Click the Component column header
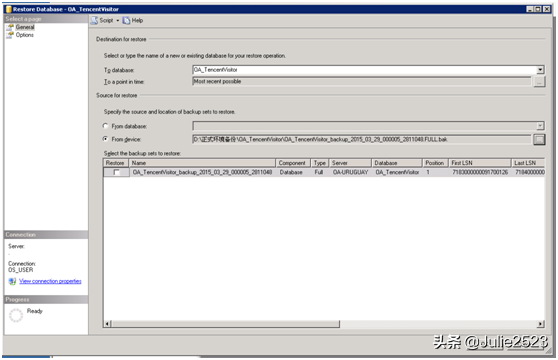The image size is (558, 360). [293, 163]
